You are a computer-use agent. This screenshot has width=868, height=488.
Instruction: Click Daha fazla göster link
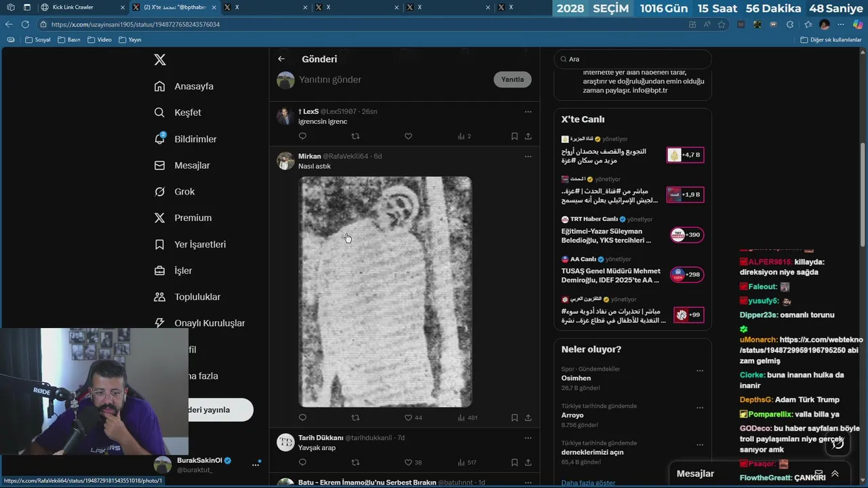coord(588,483)
